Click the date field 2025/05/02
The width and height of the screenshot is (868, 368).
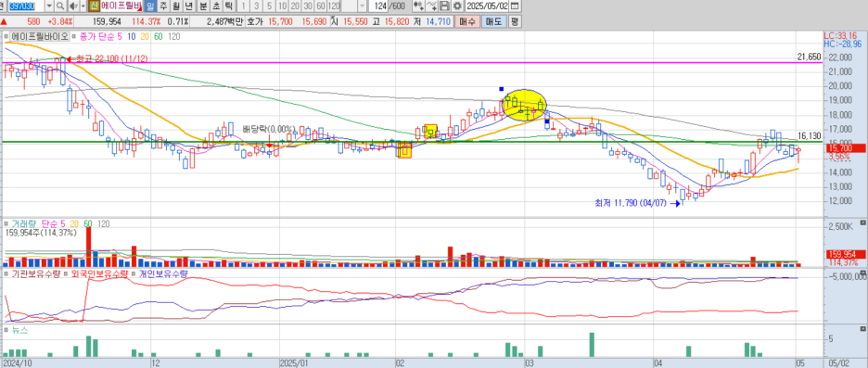487,6
